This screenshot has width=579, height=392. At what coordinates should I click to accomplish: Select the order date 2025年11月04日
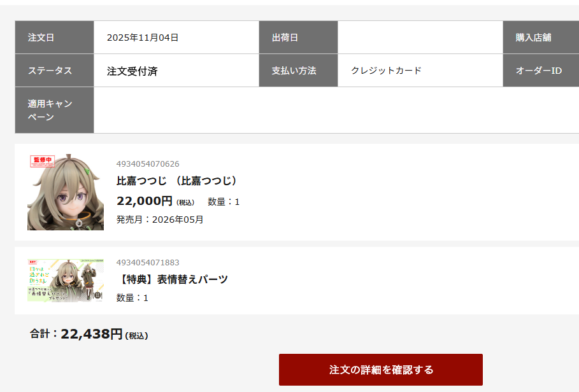point(143,38)
